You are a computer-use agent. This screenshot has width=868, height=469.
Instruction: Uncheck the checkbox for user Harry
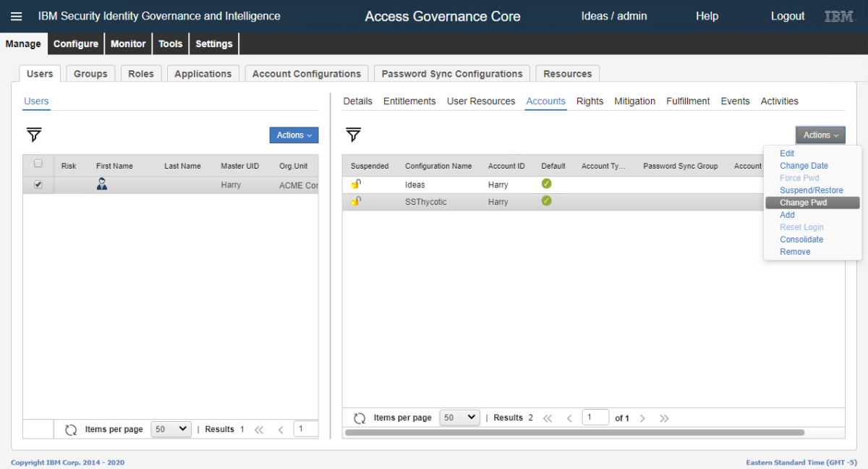[38, 185]
